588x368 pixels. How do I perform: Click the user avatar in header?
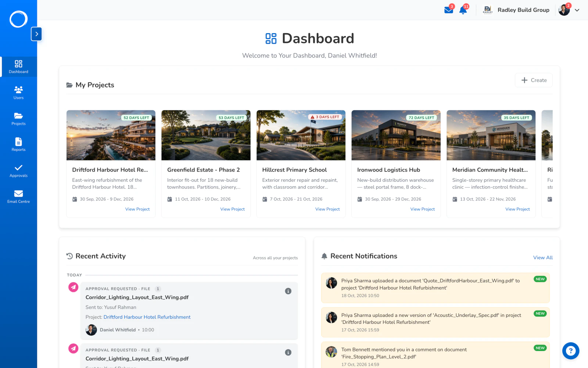pos(564,10)
